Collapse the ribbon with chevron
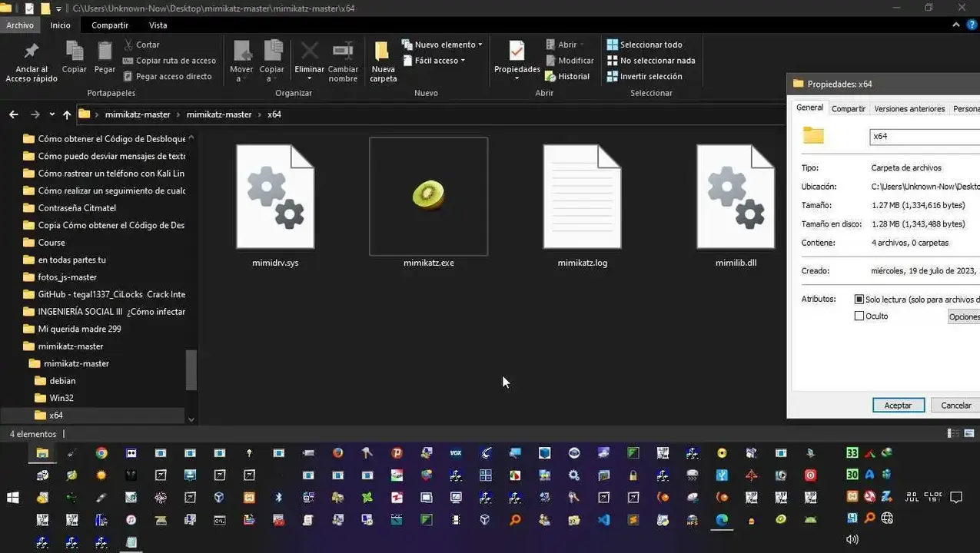This screenshot has width=980, height=553. tap(955, 25)
